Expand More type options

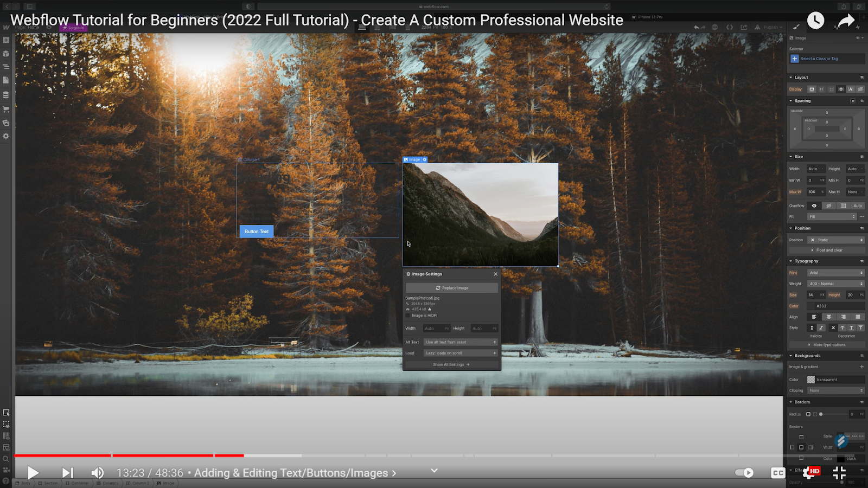click(x=827, y=345)
